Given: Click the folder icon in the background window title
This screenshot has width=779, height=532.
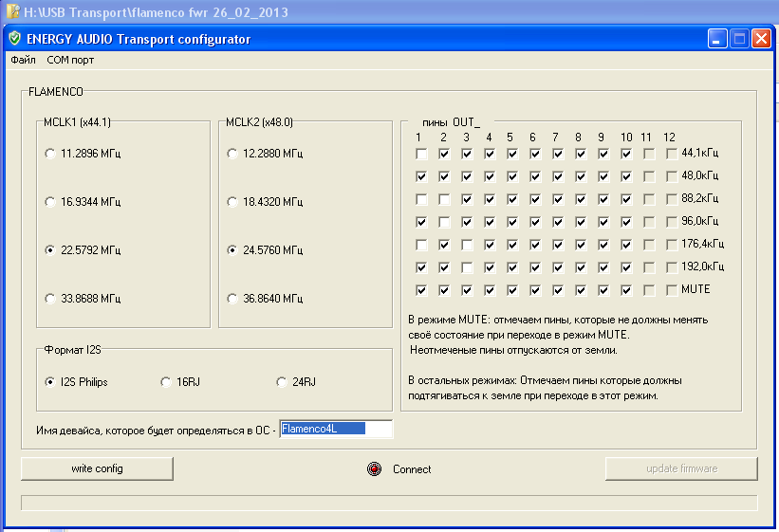Looking at the screenshot, I should 13,11.
